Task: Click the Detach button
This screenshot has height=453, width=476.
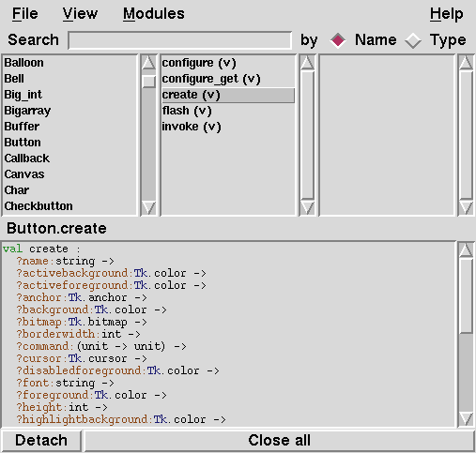Action: [41, 440]
